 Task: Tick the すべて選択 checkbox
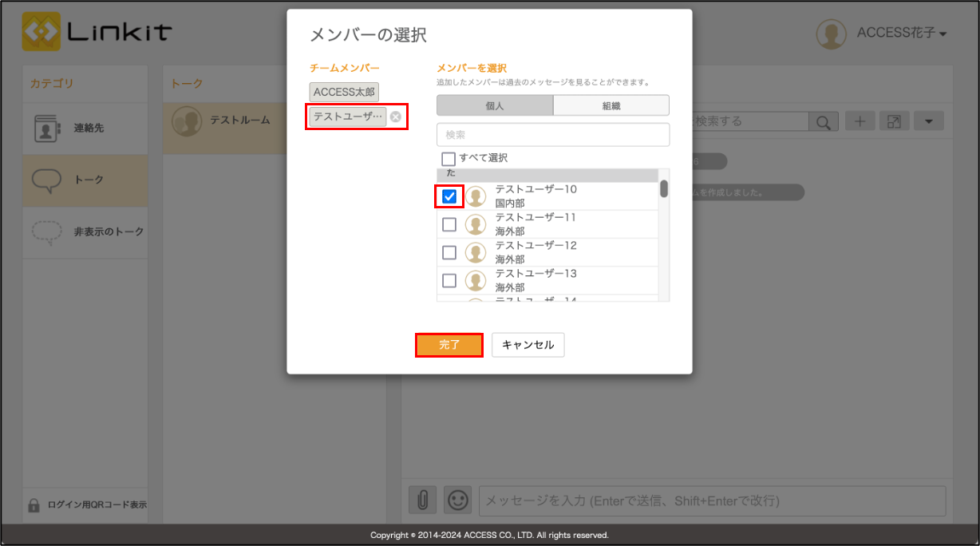(x=449, y=158)
